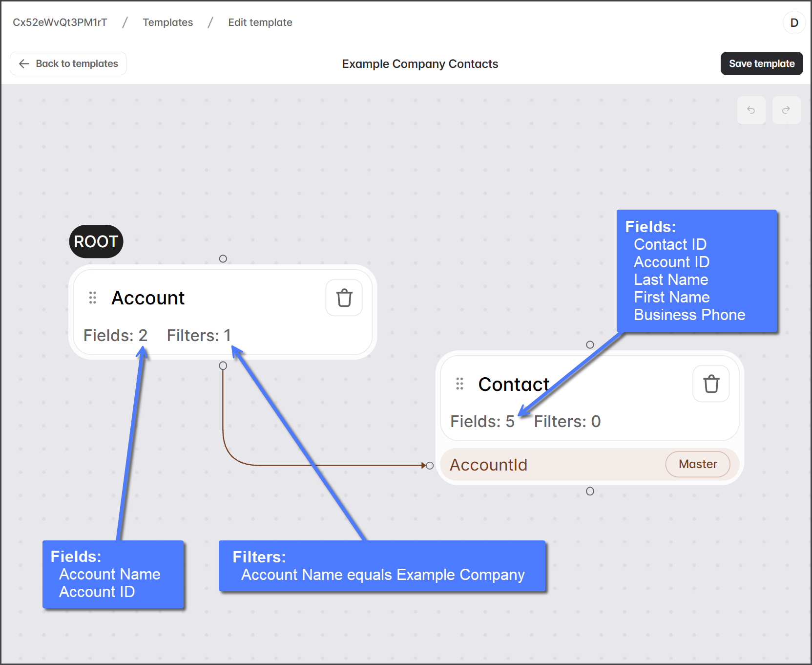Open Account node Fields: 2

click(115, 336)
